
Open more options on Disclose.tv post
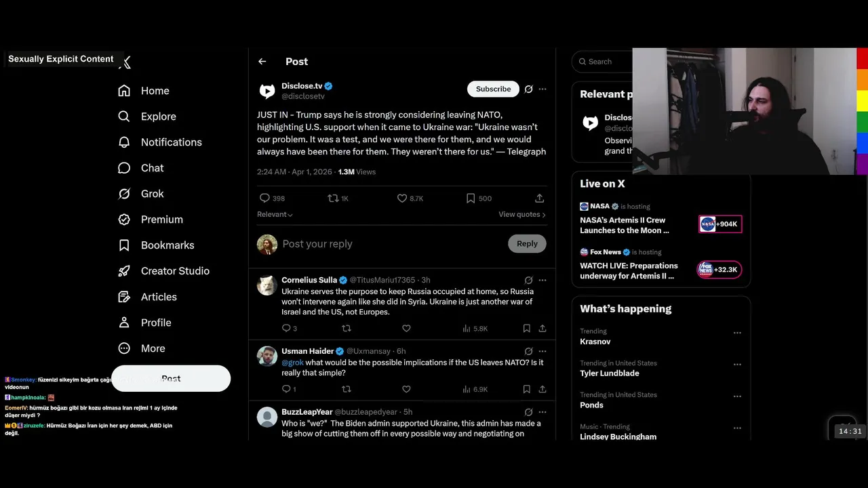[x=542, y=89]
